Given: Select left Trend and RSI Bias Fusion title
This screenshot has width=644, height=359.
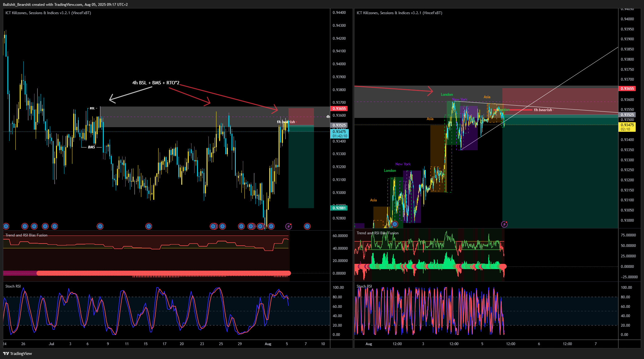Looking at the screenshot, I should [x=26, y=235].
